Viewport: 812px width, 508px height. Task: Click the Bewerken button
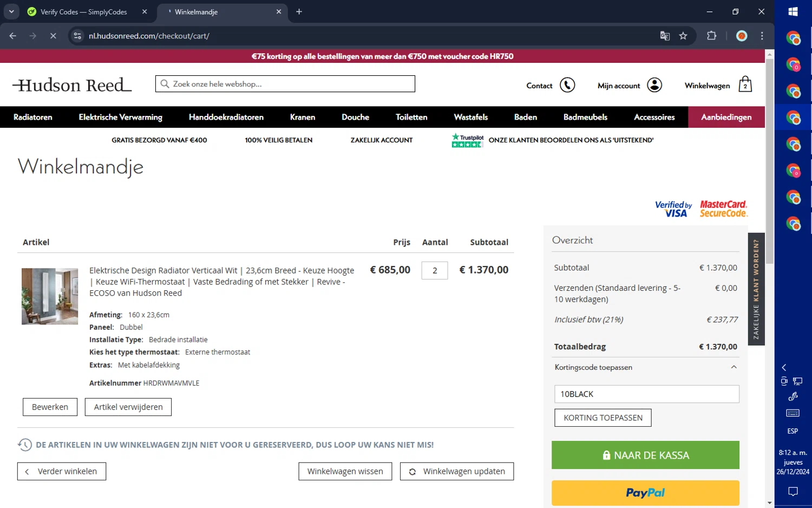click(50, 407)
